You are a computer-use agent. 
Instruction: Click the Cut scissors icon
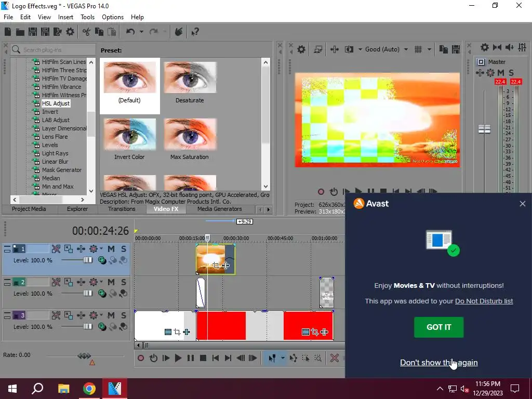coord(87,32)
